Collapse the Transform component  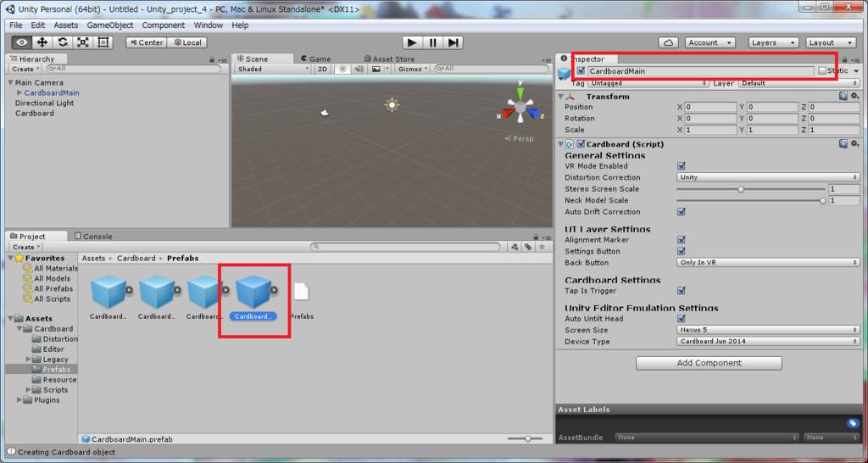point(561,97)
